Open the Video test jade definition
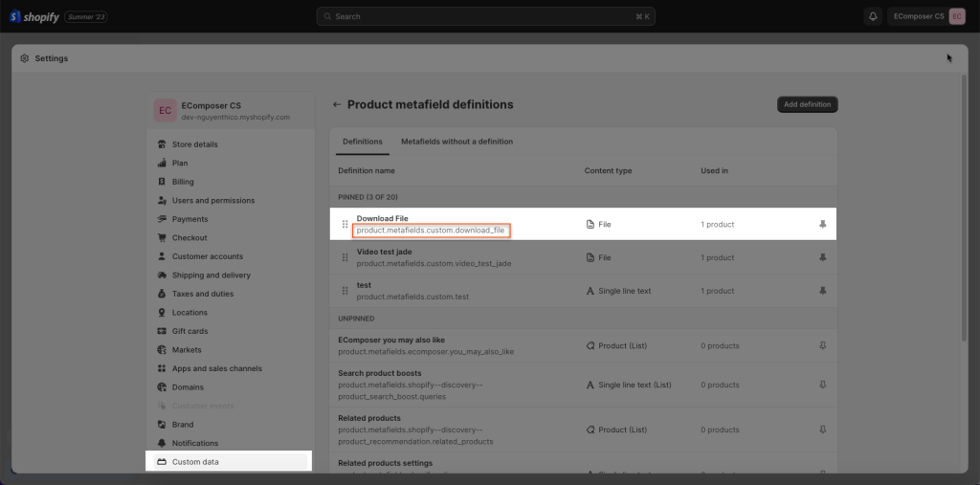Viewport: 980px width, 485px height. click(x=384, y=252)
